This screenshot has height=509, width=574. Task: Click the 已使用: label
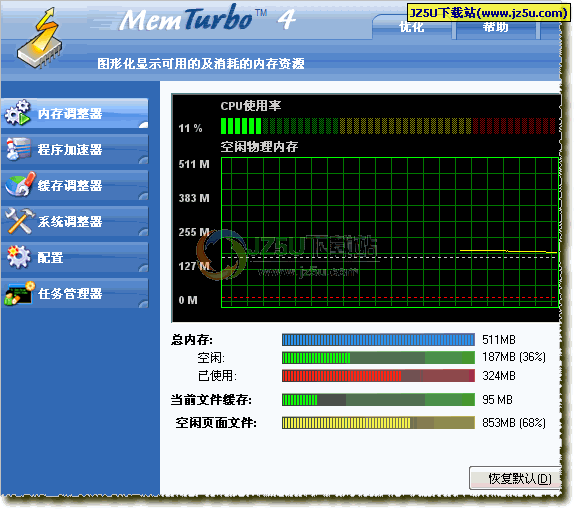pos(217,376)
